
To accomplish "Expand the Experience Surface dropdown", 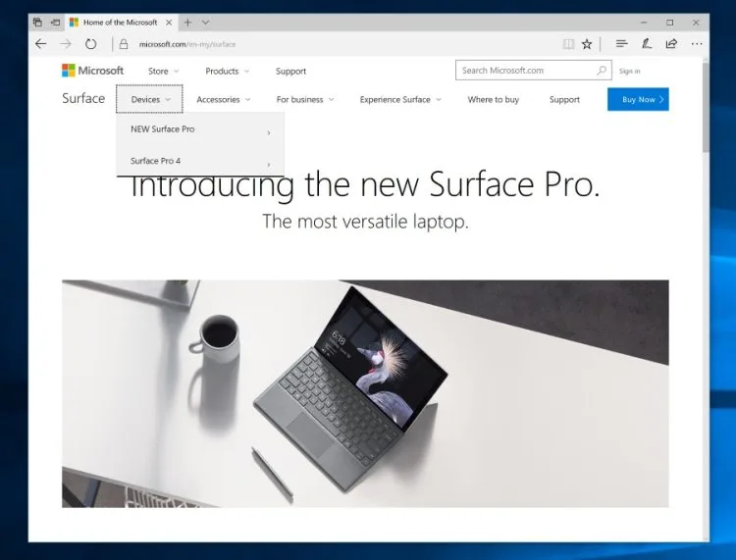I will 400,99.
